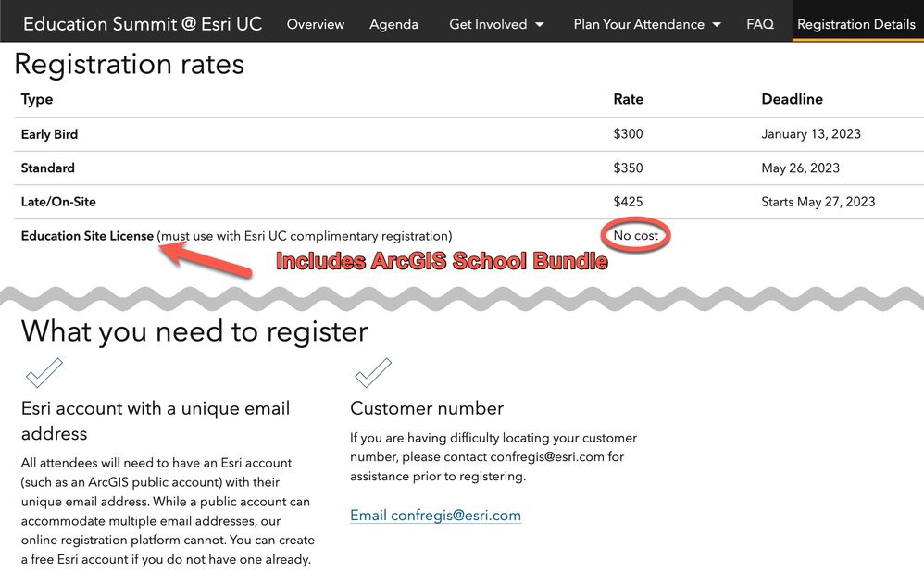Click the Education Site License label
This screenshot has height=585, width=924.
point(87,236)
